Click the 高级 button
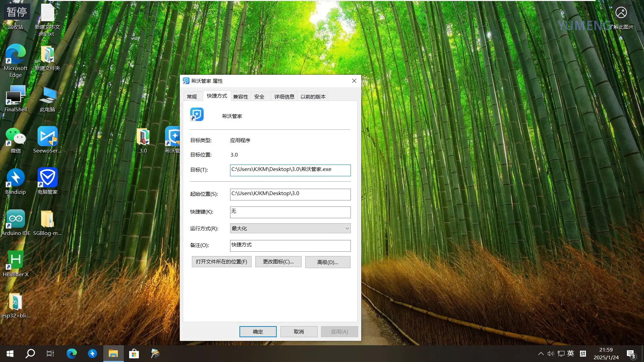Screen dimensions: 644x362 (328, 262)
